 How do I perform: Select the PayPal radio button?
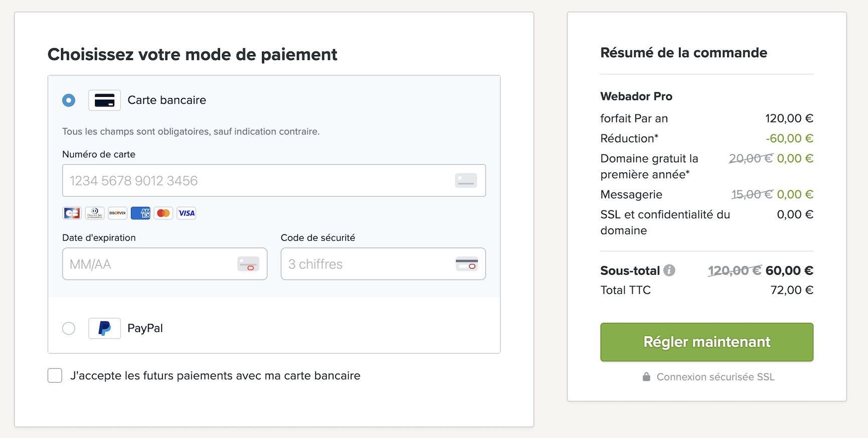(x=69, y=328)
